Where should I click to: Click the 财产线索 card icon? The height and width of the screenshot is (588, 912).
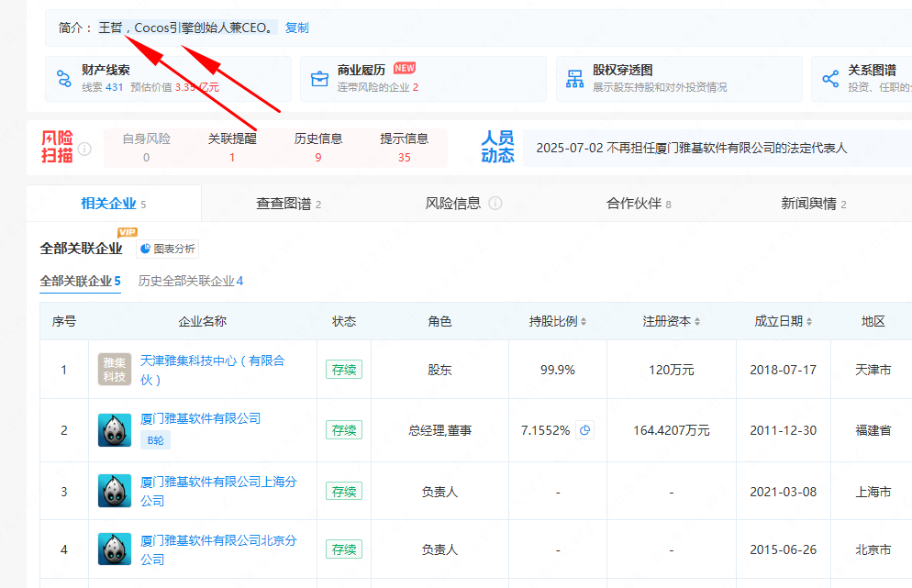point(64,79)
